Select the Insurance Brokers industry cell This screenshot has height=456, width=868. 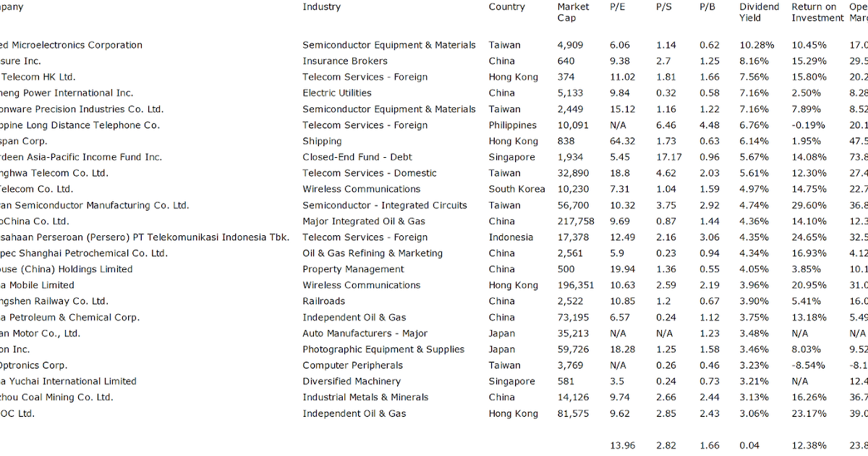point(345,61)
